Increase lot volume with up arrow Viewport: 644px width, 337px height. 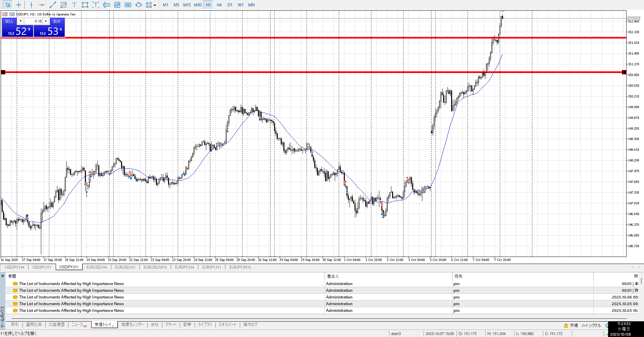click(x=46, y=21)
